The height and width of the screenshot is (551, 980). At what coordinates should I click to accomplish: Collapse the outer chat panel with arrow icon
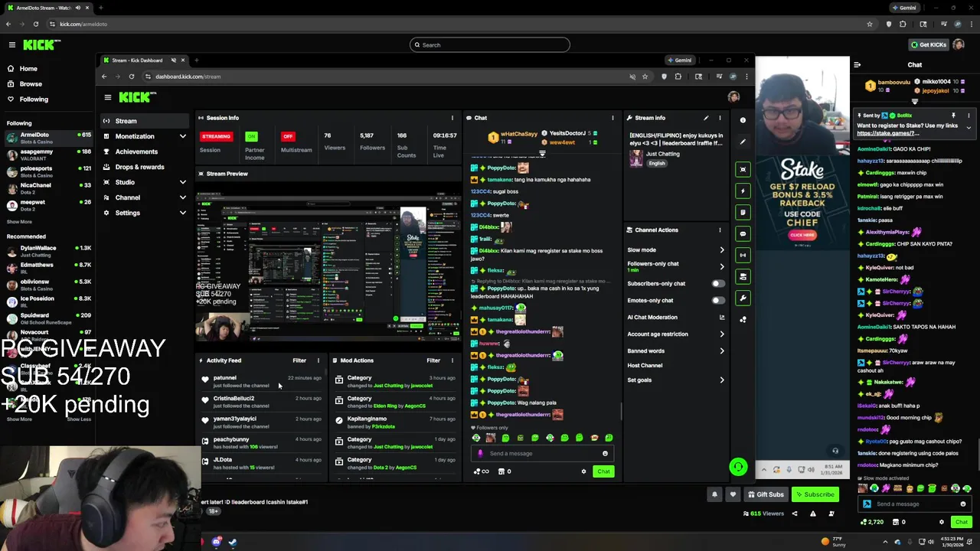pyautogui.click(x=857, y=65)
